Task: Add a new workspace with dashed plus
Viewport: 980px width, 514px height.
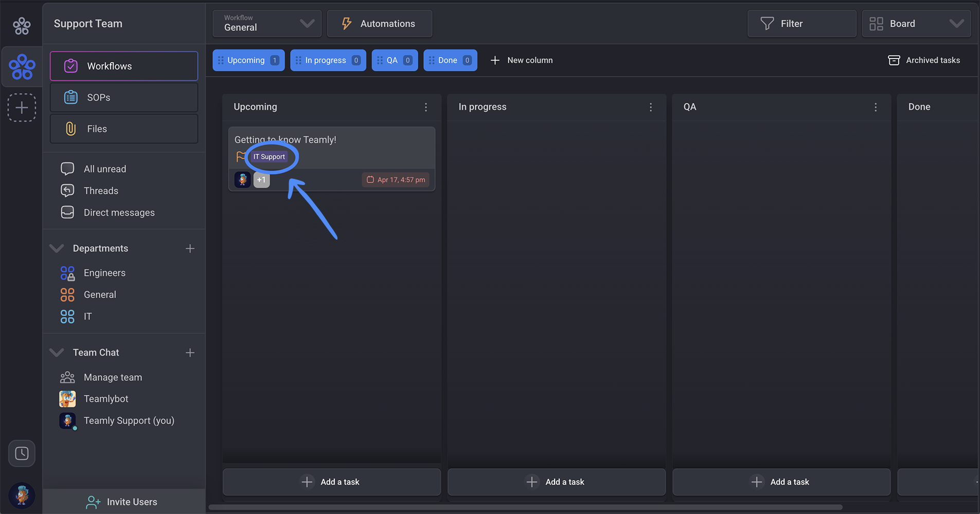Action: (x=22, y=107)
